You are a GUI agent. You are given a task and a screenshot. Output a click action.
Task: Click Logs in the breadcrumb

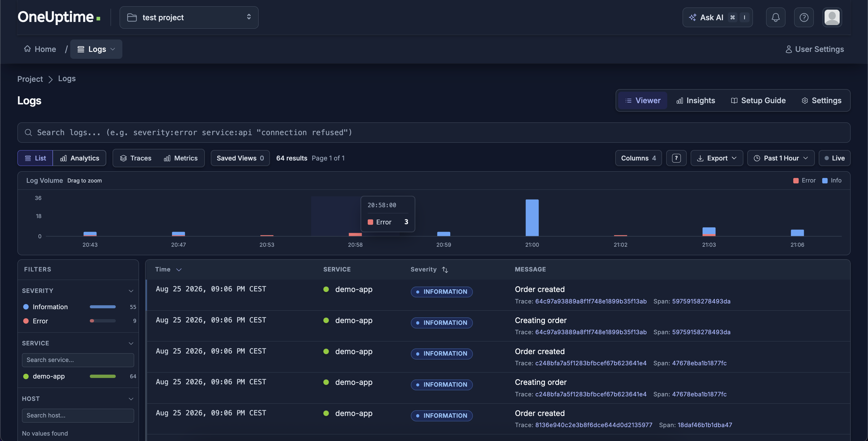coord(67,78)
